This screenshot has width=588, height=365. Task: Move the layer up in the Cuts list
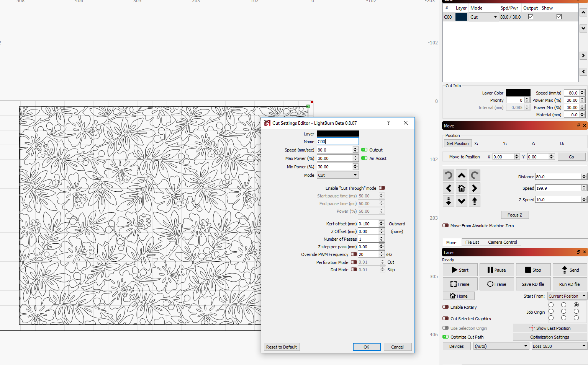coord(583,13)
